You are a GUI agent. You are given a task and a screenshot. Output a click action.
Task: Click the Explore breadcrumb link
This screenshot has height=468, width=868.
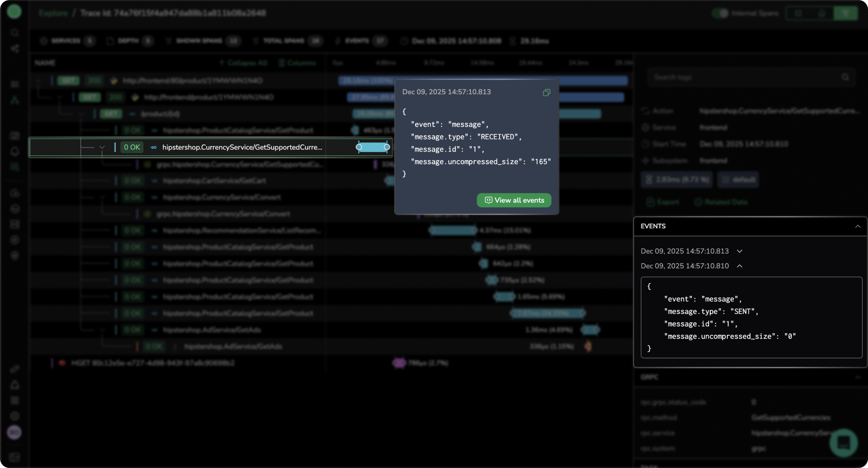53,13
